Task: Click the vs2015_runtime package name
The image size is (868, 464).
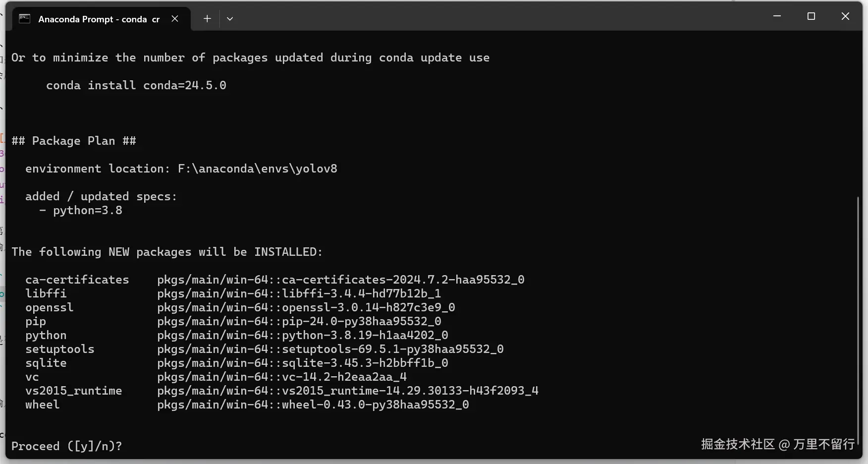Action: [74, 391]
